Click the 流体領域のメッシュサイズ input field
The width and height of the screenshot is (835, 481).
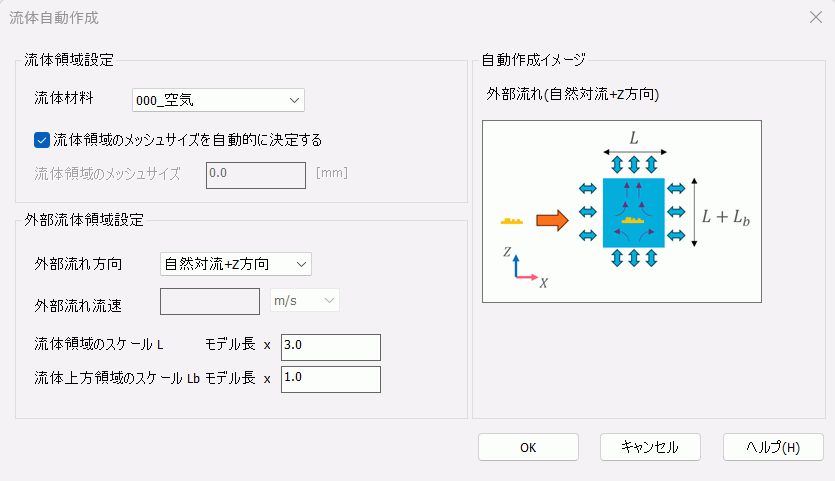click(x=255, y=174)
